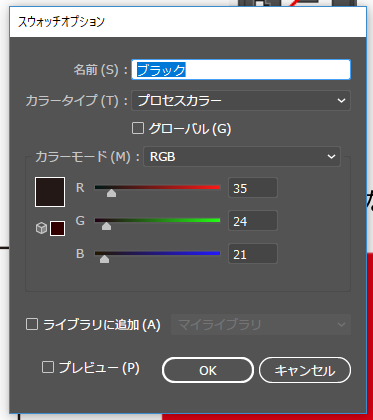The image size is (373, 420).
Task: Click the B value field showing 21
Action: tap(253, 254)
